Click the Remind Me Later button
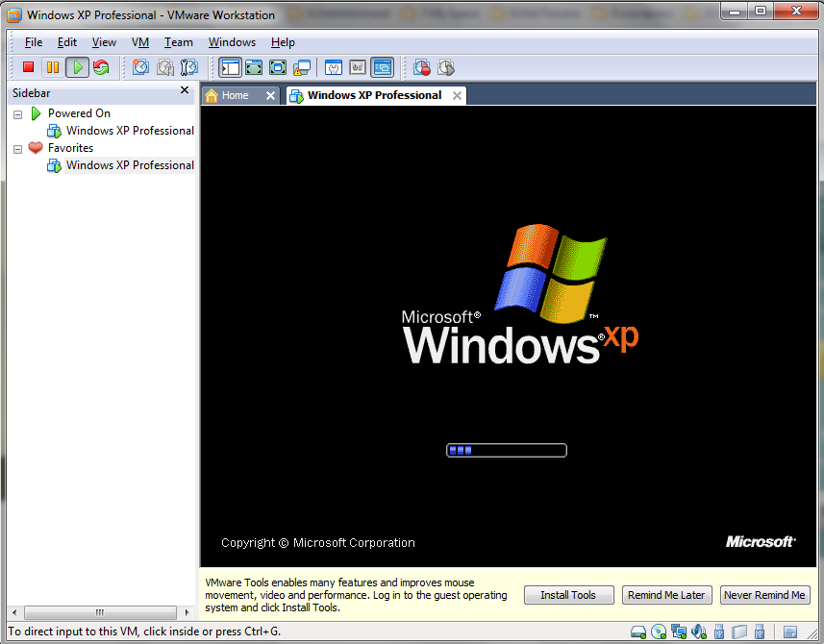The height and width of the screenshot is (644, 824). [x=666, y=595]
